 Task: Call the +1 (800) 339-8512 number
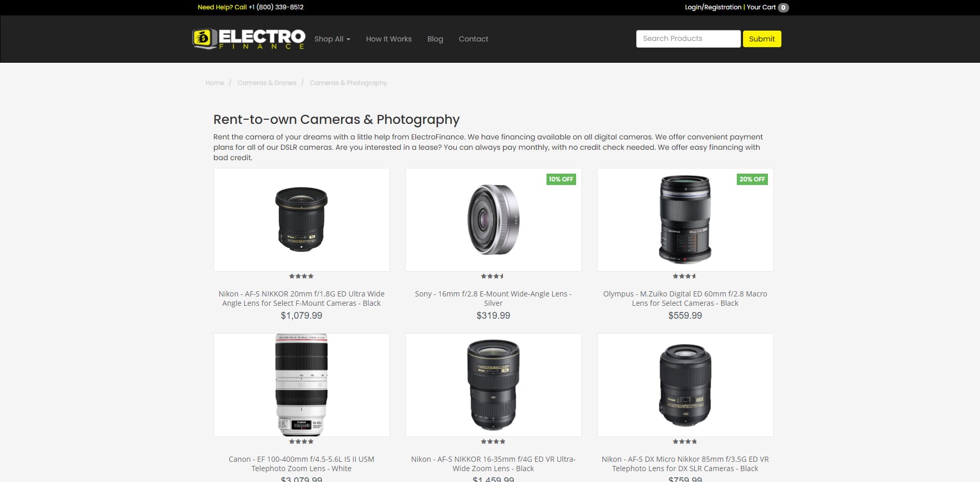[x=276, y=7]
